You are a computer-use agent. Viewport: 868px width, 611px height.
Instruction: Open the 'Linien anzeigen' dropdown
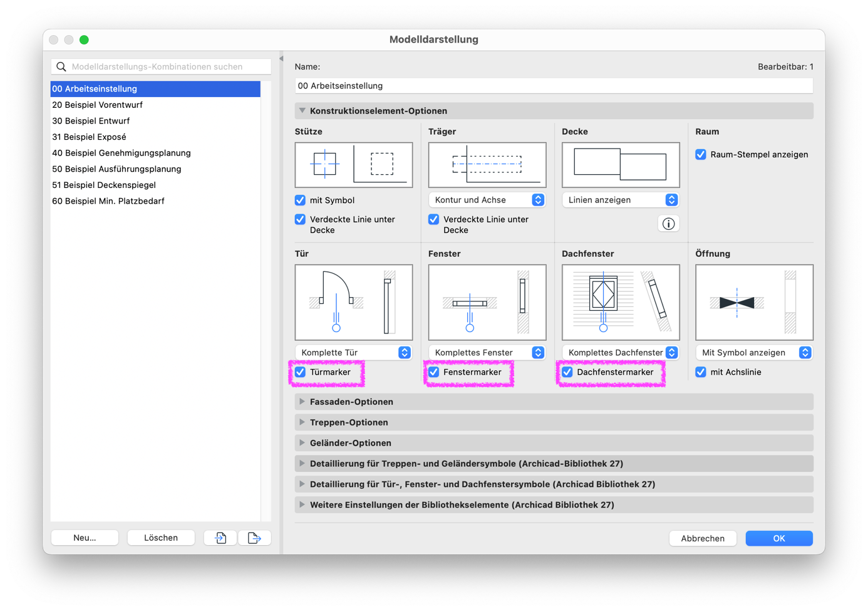(x=621, y=200)
